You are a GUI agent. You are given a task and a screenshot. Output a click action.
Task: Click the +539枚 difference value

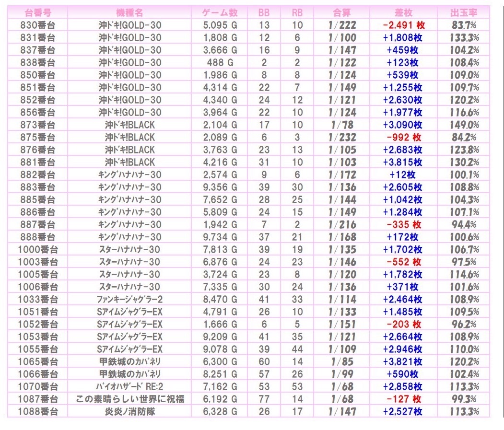(x=403, y=75)
